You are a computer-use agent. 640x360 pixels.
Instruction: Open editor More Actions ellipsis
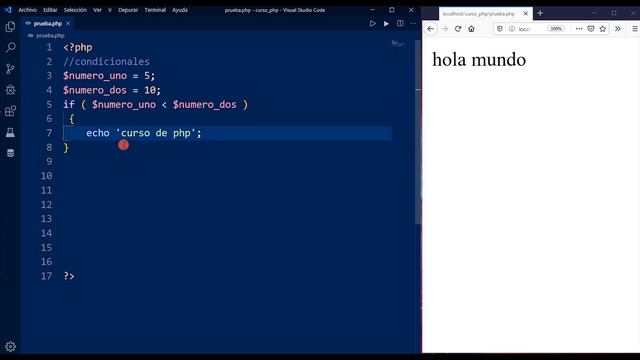pyautogui.click(x=413, y=24)
